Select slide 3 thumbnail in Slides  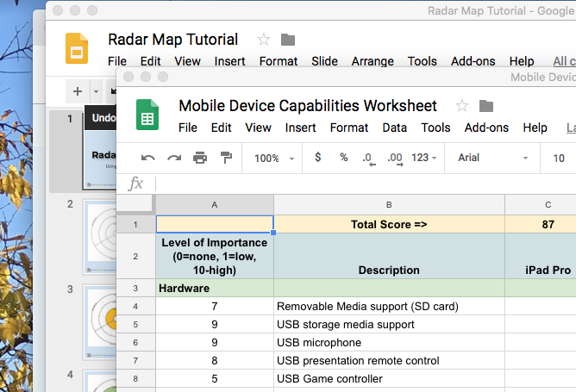coord(100,322)
